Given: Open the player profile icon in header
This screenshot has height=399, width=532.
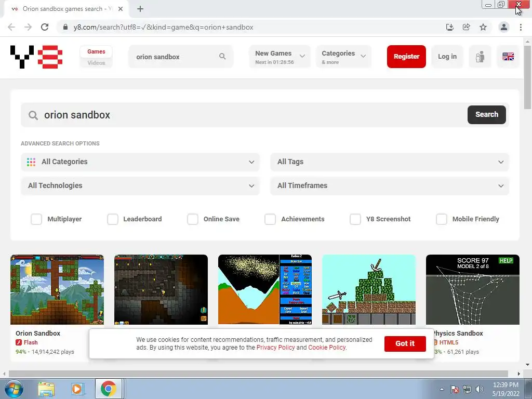Looking at the screenshot, I should (x=480, y=57).
